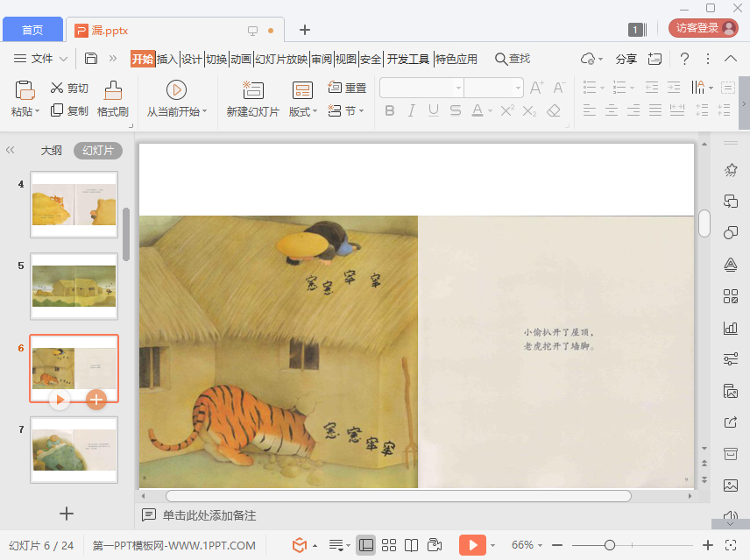Open slideshow options arrow beside play button
The image size is (750, 560).
point(492,545)
